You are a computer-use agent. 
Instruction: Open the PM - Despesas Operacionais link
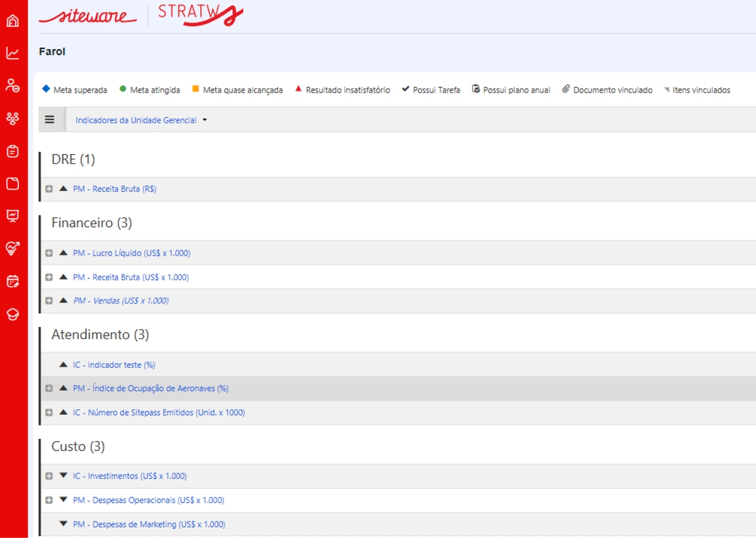pyautogui.click(x=149, y=500)
